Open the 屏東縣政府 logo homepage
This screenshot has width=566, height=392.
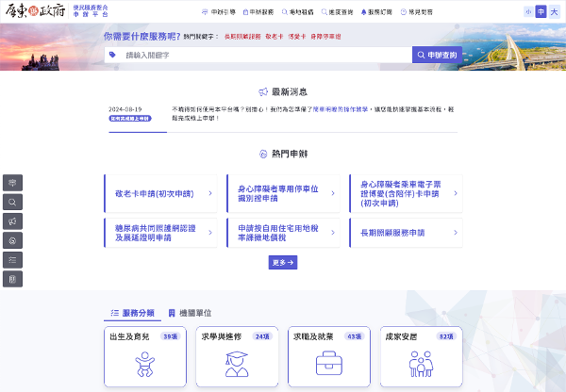point(37,12)
